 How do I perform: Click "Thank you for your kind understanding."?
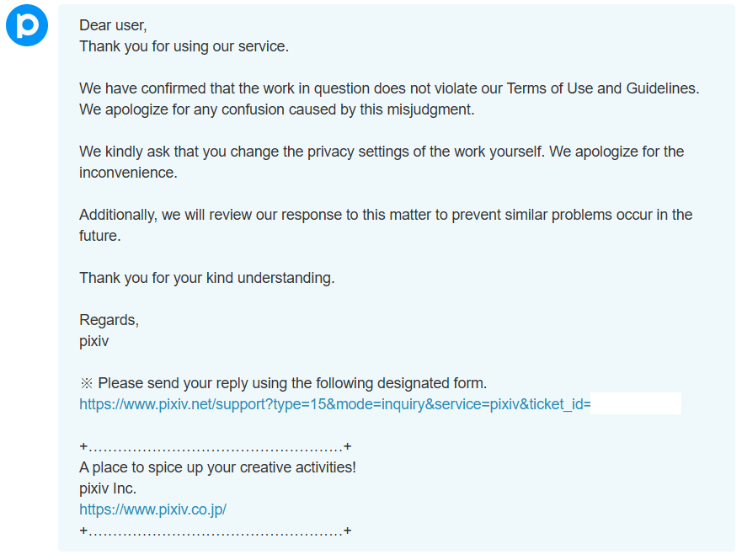pos(206,278)
